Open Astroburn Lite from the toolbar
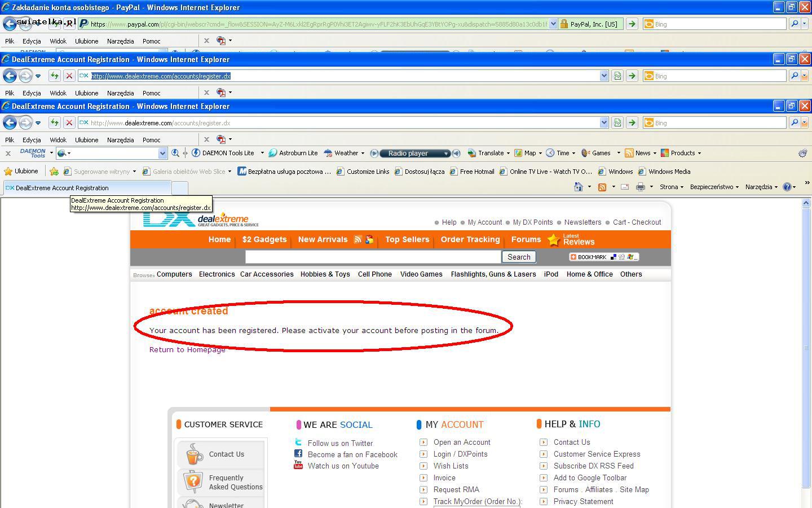This screenshot has width=812, height=508. (x=293, y=153)
